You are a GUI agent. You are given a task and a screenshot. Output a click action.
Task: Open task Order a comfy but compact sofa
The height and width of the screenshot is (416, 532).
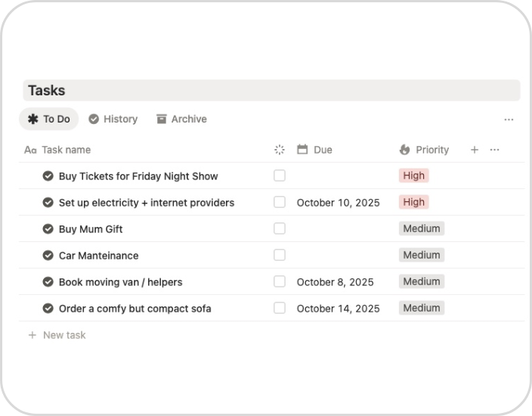point(135,309)
